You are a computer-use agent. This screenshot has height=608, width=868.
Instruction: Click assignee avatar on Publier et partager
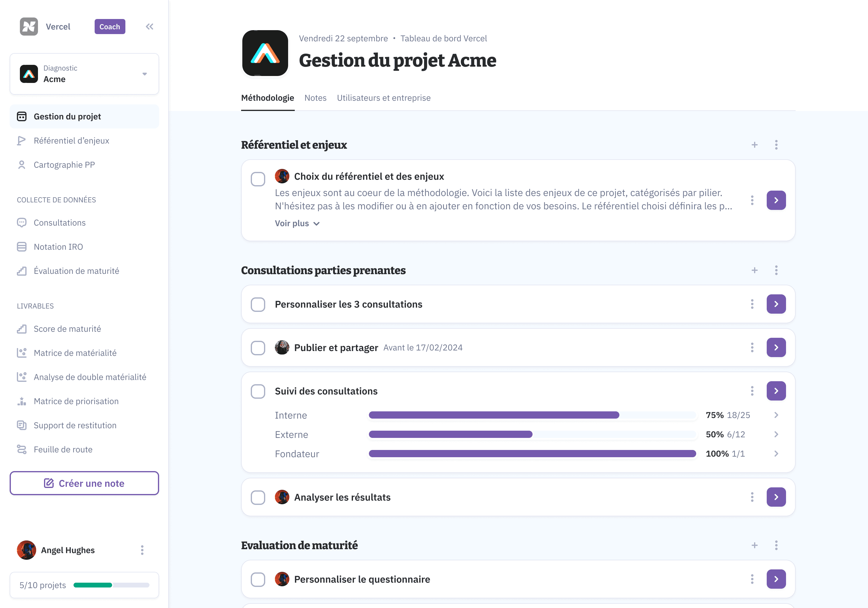pyautogui.click(x=282, y=348)
